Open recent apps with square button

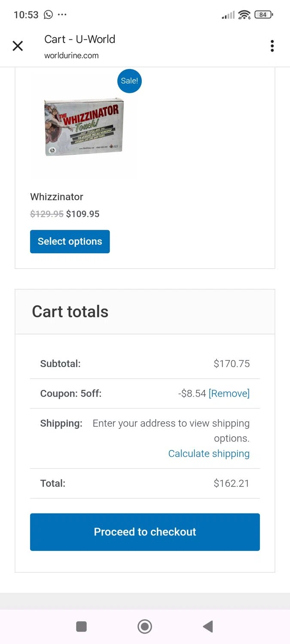(81, 626)
